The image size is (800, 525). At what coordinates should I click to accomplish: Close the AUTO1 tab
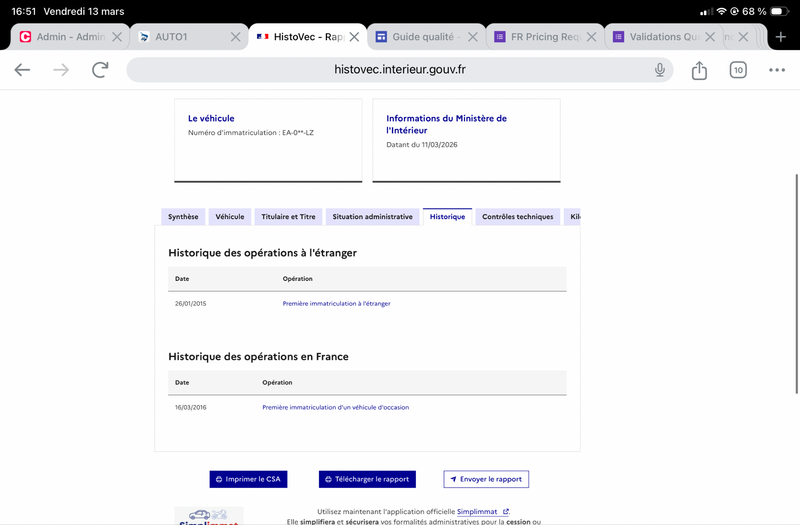(235, 37)
